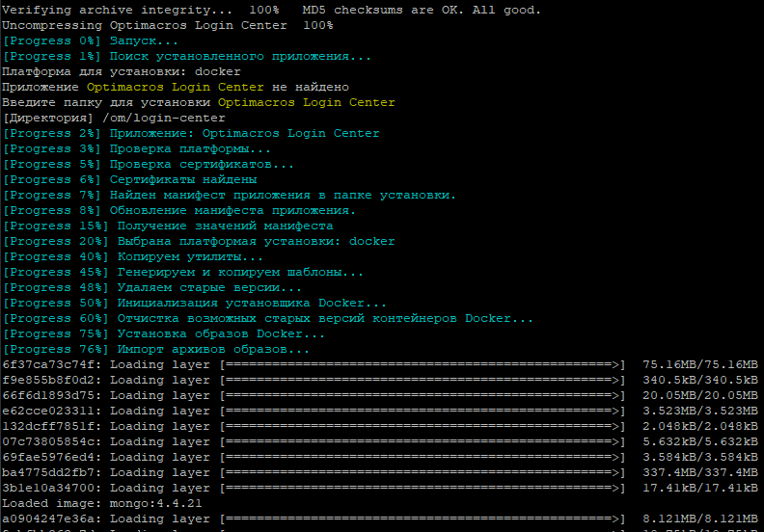Click layer hash 132dcff7851f

(48, 426)
